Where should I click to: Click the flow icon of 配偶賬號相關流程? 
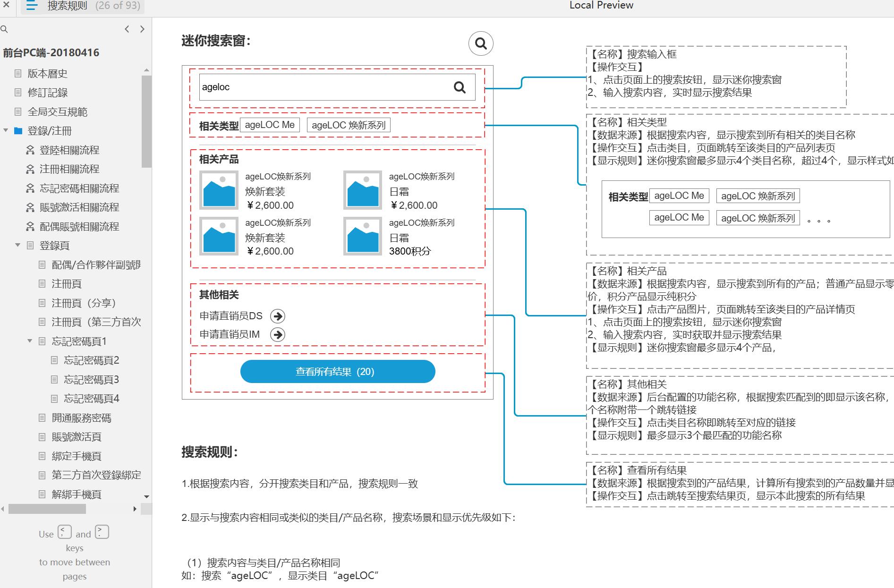click(30, 226)
